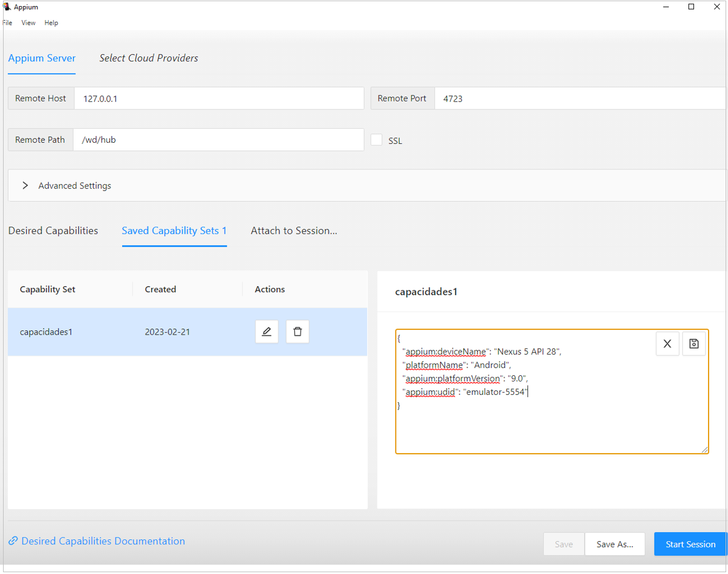The height and width of the screenshot is (574, 728).
Task: Click the pencil edit icon for capacidades1
Action: 267,332
